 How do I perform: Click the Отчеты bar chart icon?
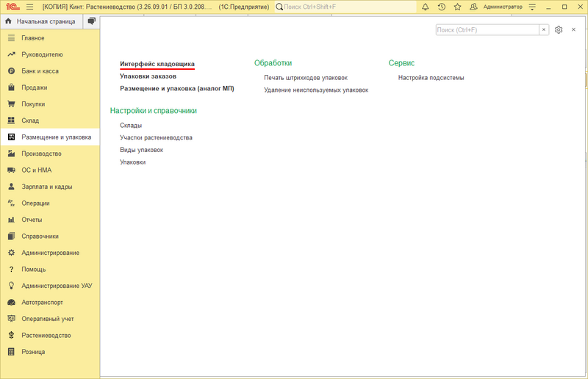point(11,220)
